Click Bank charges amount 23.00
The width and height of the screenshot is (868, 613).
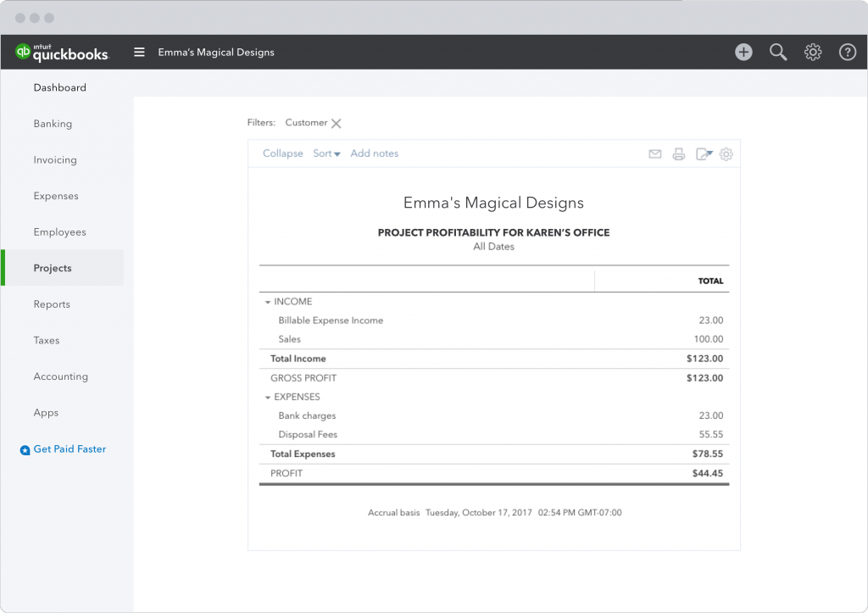pos(711,415)
